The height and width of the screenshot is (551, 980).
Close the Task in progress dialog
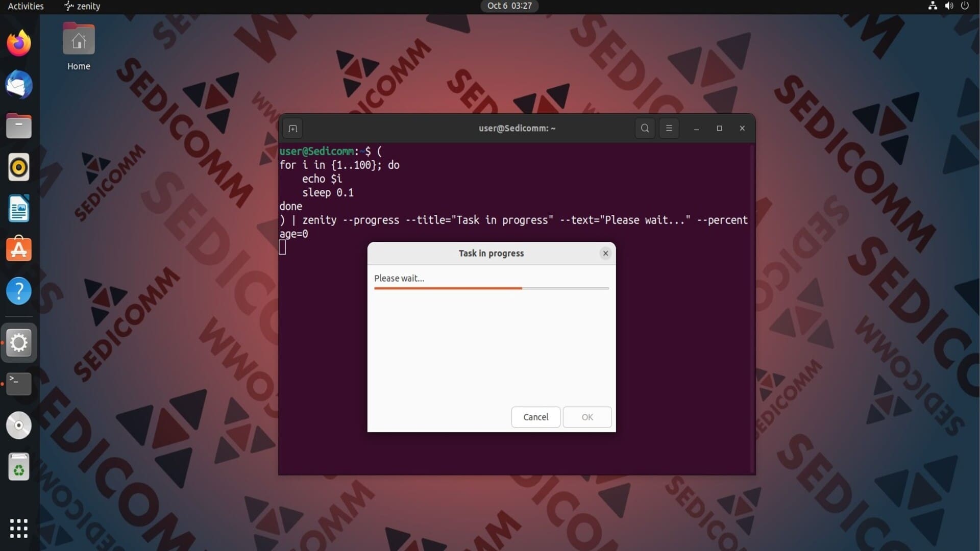[605, 253]
